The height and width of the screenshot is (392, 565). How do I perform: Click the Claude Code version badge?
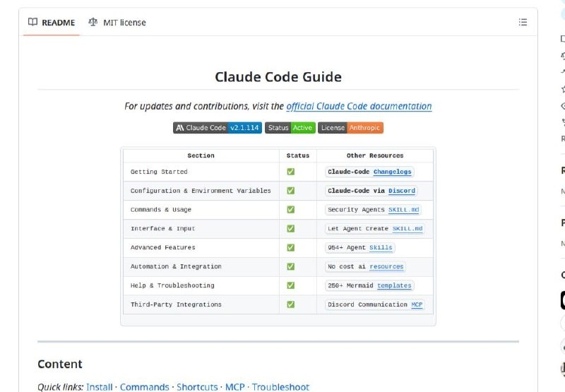(218, 128)
